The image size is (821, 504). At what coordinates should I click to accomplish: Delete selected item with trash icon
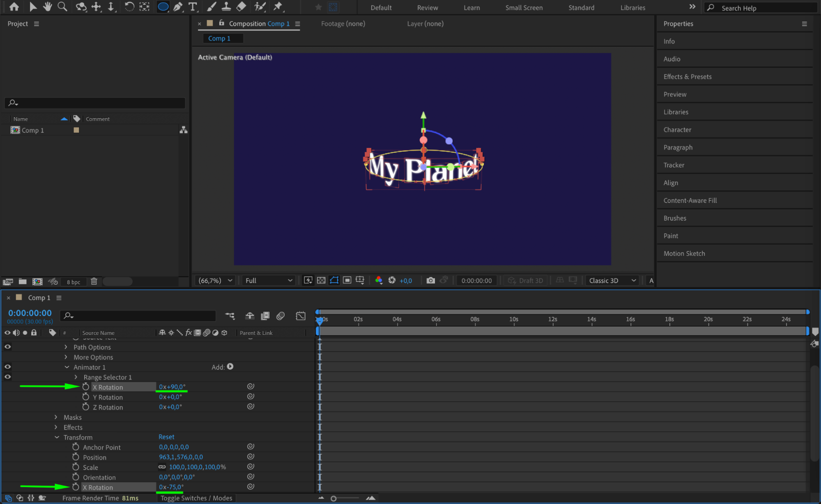94,281
